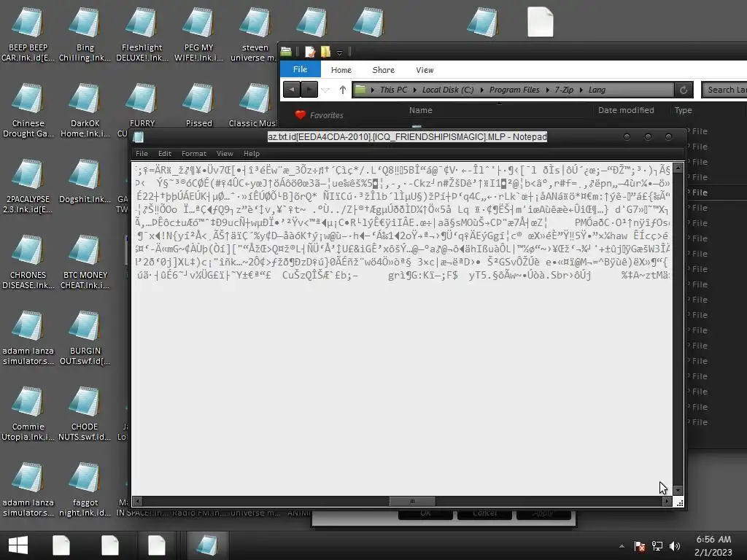The width and height of the screenshot is (747, 560).
Task: Open network tray icon
Action: (657, 546)
